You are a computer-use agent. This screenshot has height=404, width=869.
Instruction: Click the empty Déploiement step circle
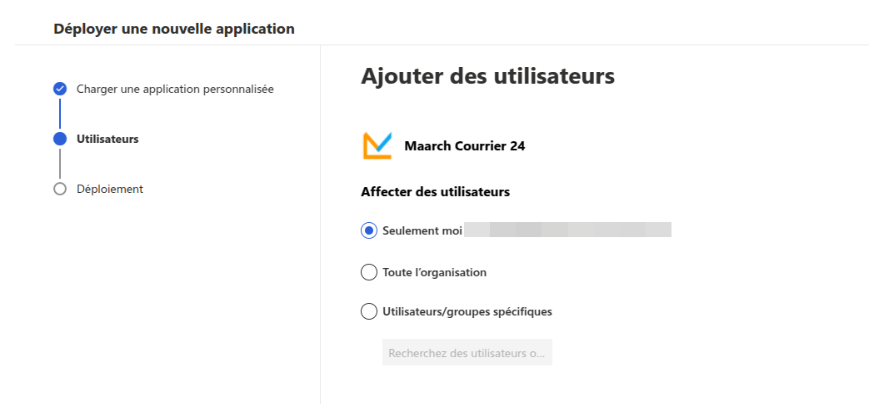click(x=60, y=189)
